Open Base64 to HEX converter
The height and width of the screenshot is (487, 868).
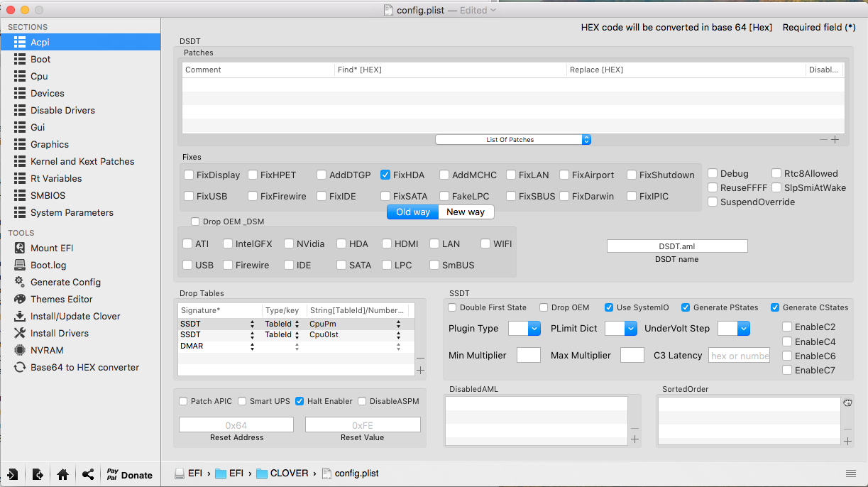pos(84,367)
